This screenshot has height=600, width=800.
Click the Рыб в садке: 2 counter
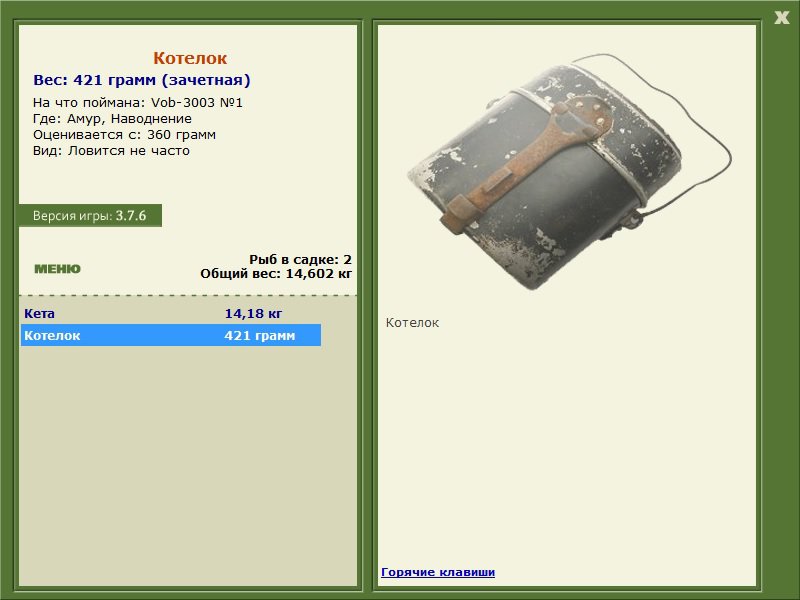300,260
